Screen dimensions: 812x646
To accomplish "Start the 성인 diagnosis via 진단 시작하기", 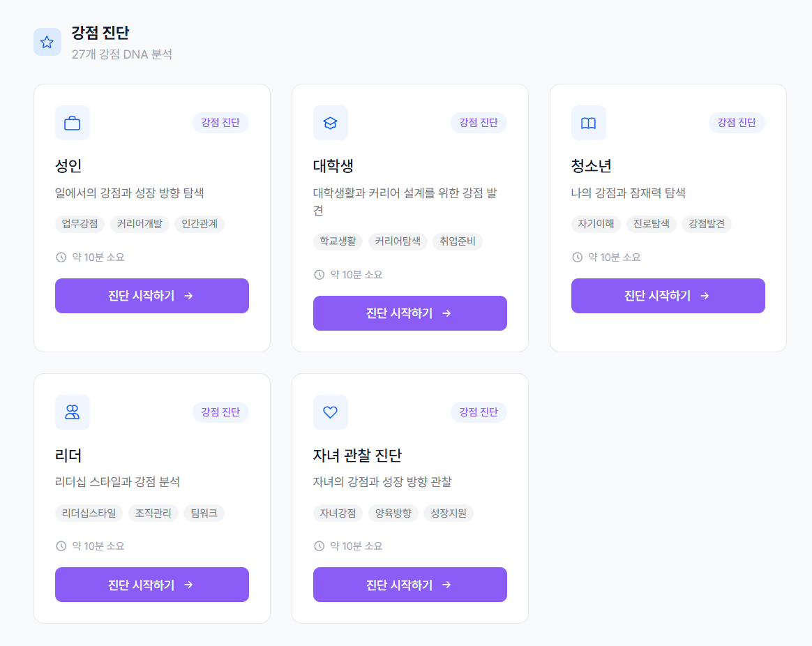I will 152,295.
